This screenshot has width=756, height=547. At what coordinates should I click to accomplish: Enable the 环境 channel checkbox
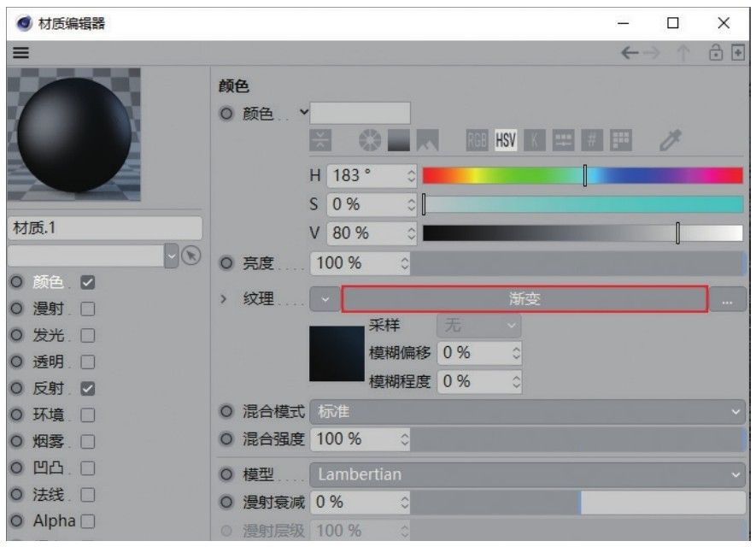[x=88, y=415]
